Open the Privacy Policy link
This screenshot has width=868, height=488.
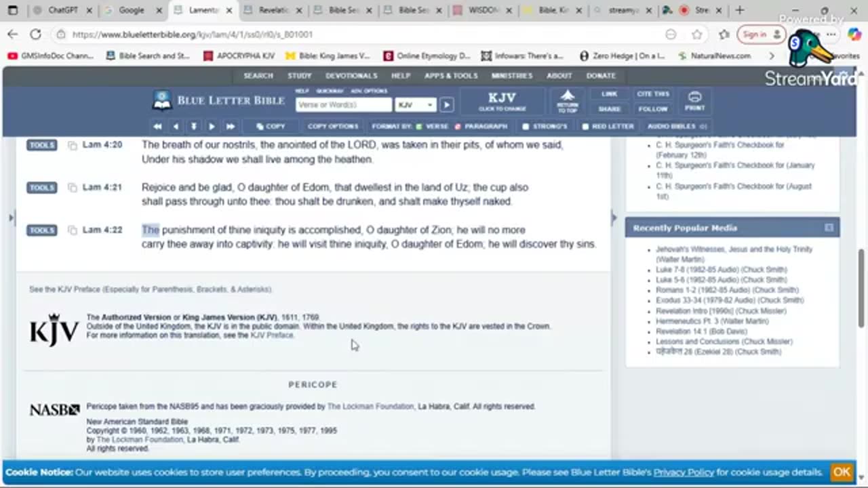click(x=684, y=472)
